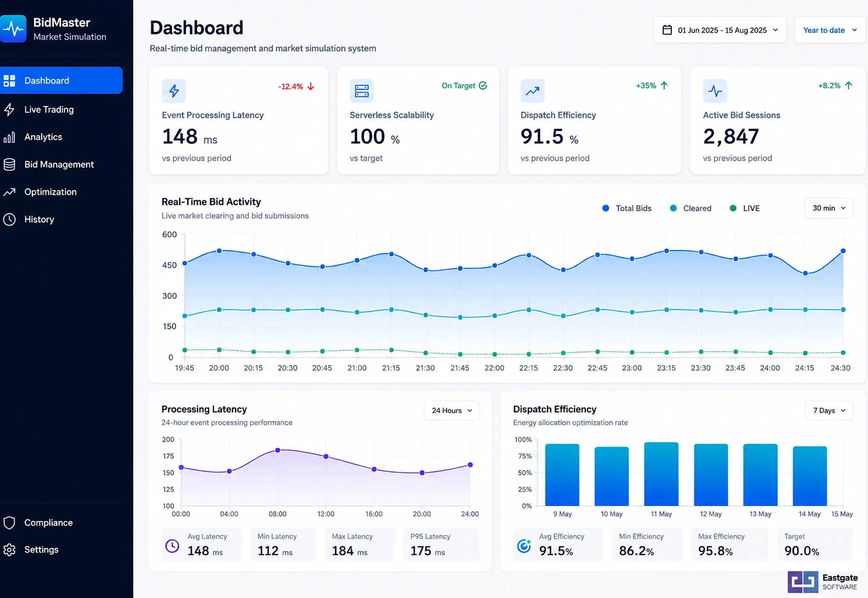Click the BidMaster pulse logo icon
Image resolution: width=868 pixels, height=598 pixels.
pyautogui.click(x=13, y=29)
